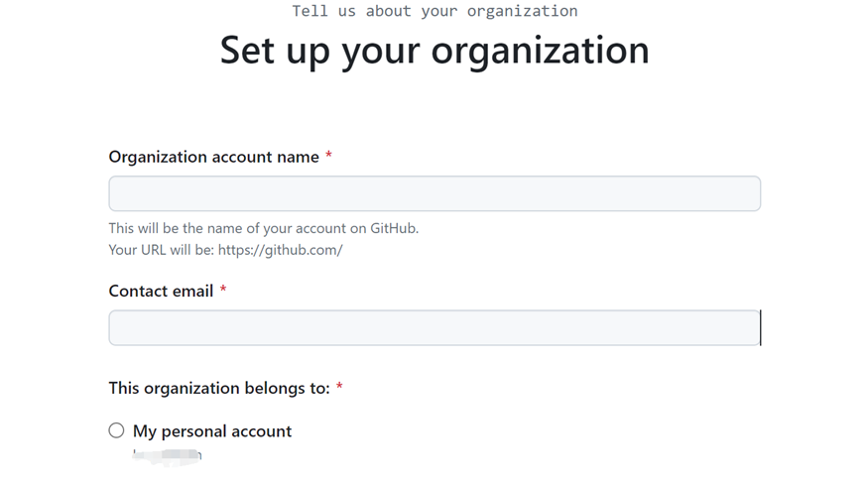Click the "Your URL will be:" text
This screenshot has height=483, width=868.
[162, 250]
